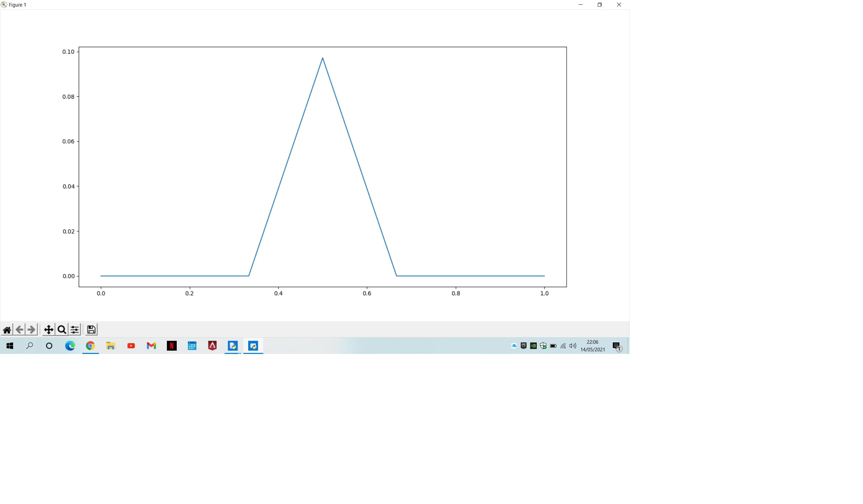
Task: Close the Figure 1 window
Action: tap(619, 5)
